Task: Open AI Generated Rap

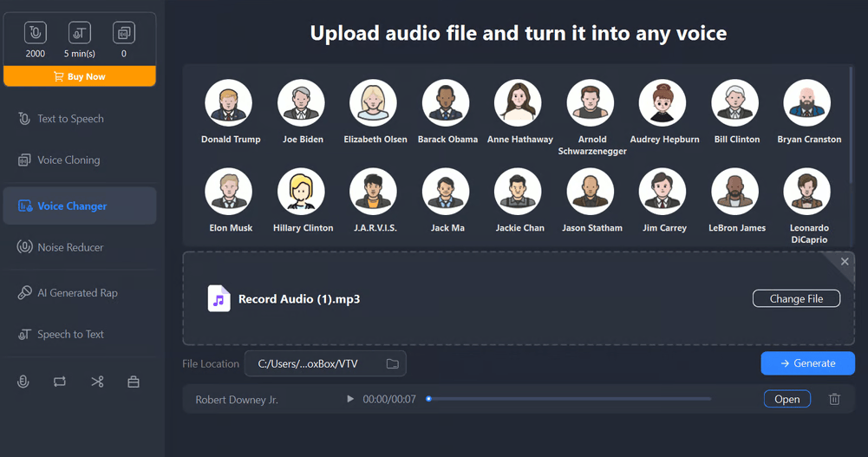Action: (x=80, y=293)
